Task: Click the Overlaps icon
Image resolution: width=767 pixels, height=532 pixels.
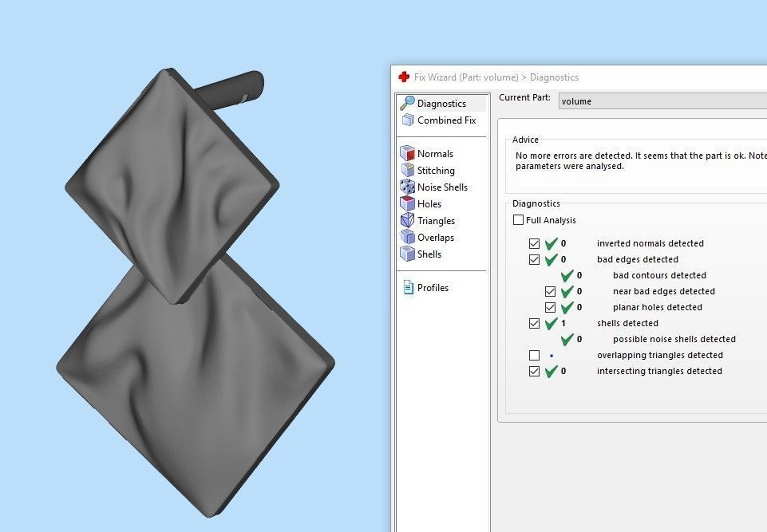Action: point(408,237)
